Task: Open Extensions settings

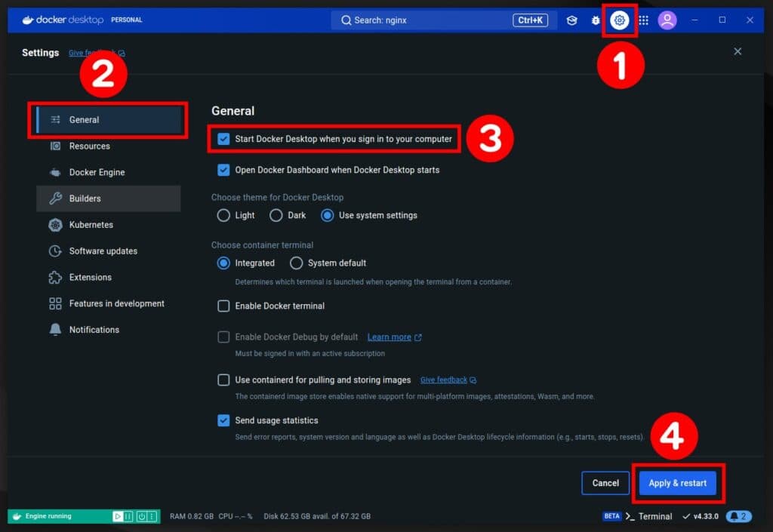Action: [x=109, y=278]
